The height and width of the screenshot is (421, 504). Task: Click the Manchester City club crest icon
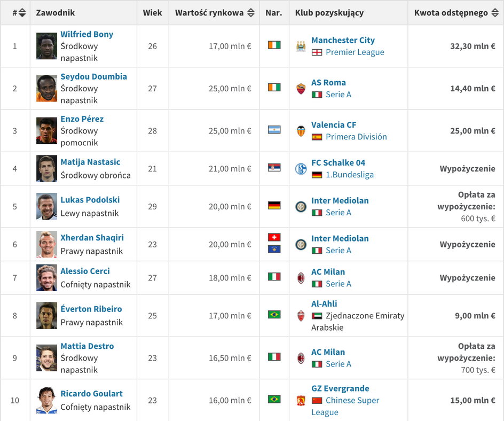[301, 46]
